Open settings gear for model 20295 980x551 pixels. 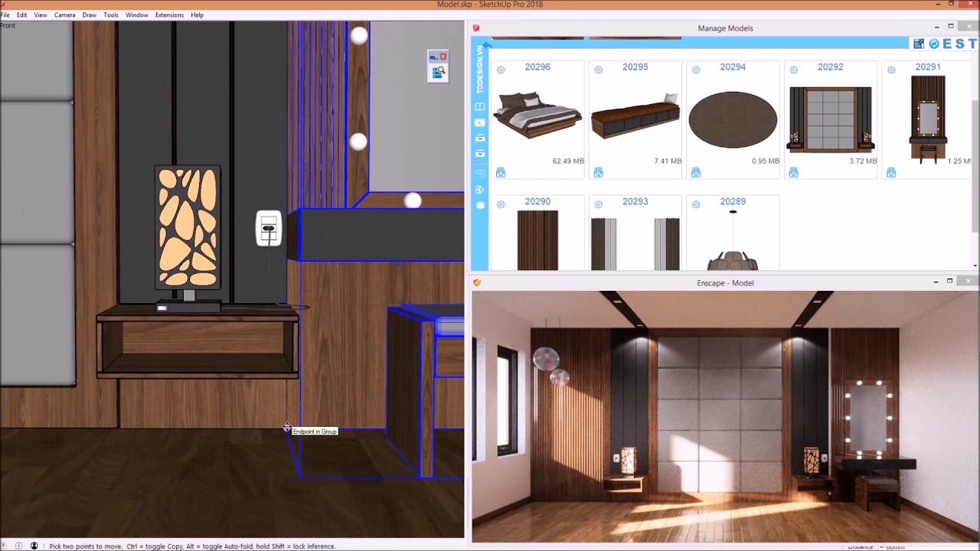coord(599,70)
